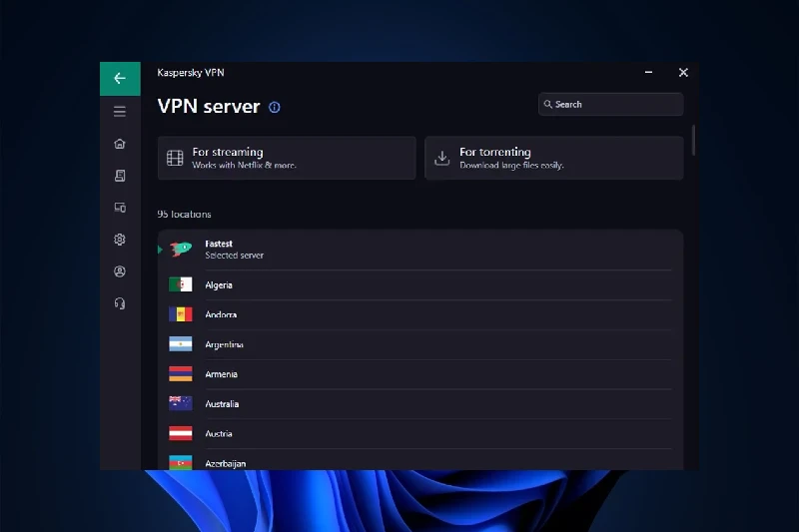The width and height of the screenshot is (799, 532).
Task: Click the info icon beside VPN server
Action: point(274,107)
